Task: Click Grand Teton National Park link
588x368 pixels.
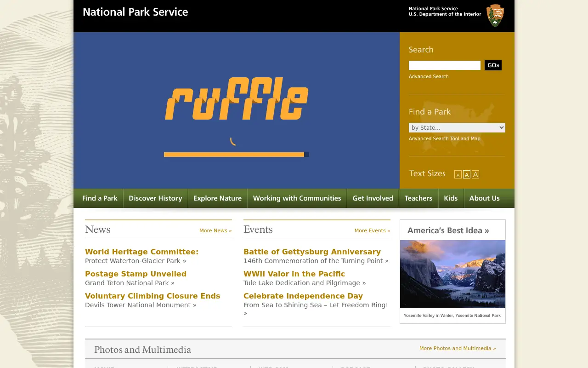Action: [x=130, y=283]
